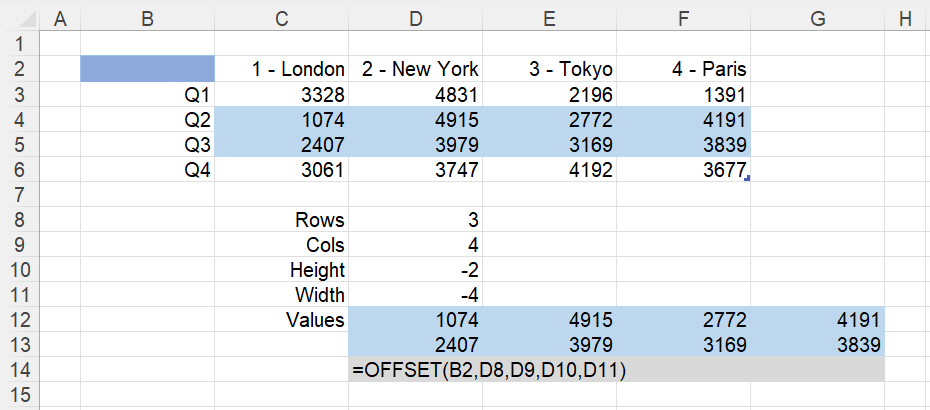This screenshot has width=930, height=410.
Task: Click the Height value cell showing -2
Action: (x=416, y=269)
